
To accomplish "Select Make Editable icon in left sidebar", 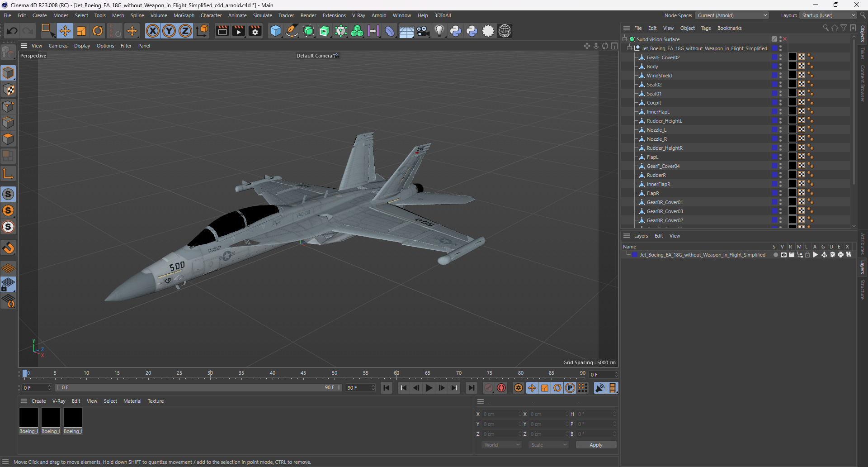I will [8, 52].
